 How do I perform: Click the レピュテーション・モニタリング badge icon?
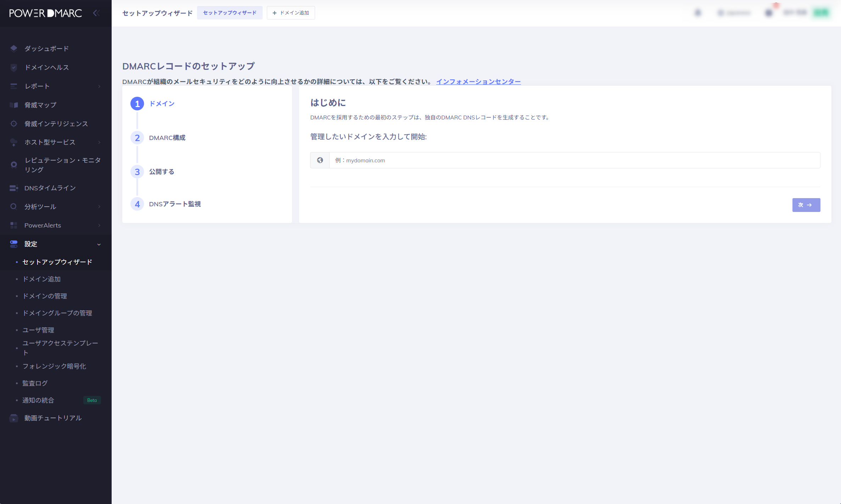coord(13,164)
